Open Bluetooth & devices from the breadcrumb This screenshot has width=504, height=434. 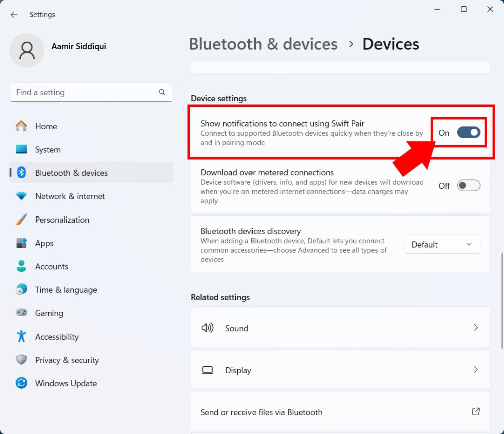coord(263,44)
